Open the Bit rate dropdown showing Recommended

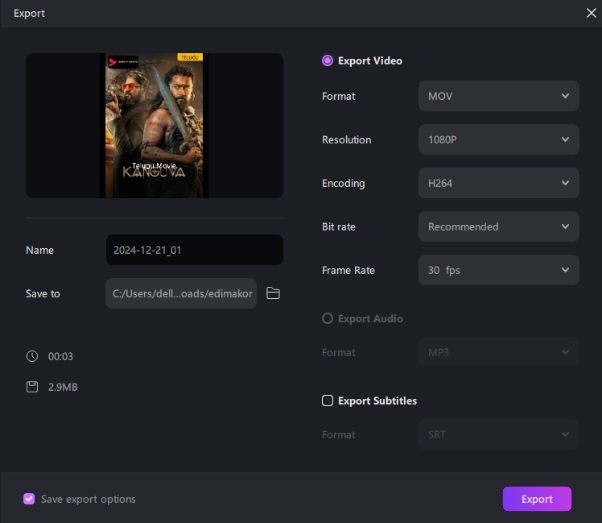pyautogui.click(x=498, y=227)
